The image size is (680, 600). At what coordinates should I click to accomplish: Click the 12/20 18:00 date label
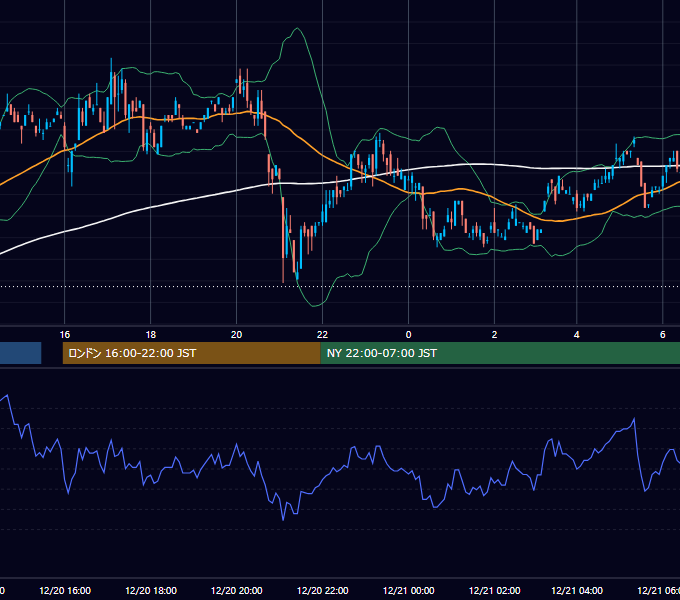coord(151,590)
